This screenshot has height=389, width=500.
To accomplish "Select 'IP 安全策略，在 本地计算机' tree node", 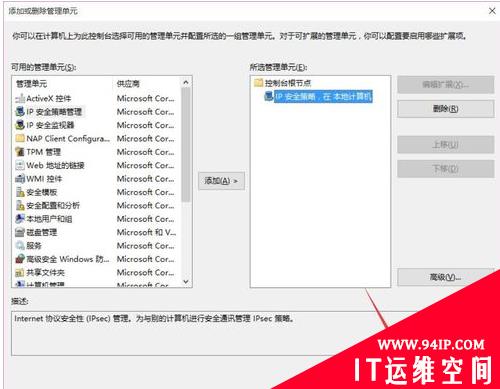I will click(x=323, y=97).
